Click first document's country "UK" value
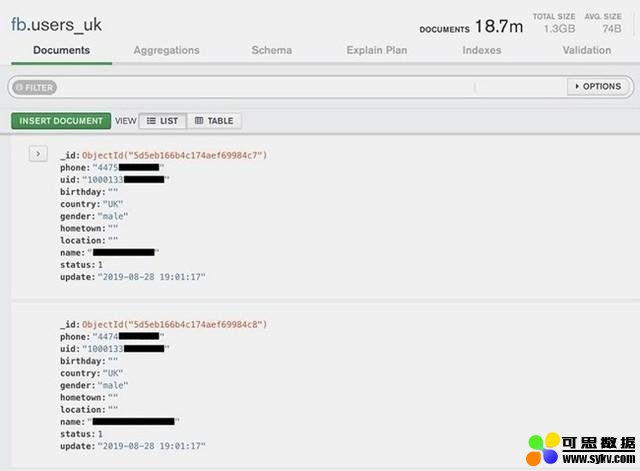Screen dimensions: 640x471 coord(113,204)
